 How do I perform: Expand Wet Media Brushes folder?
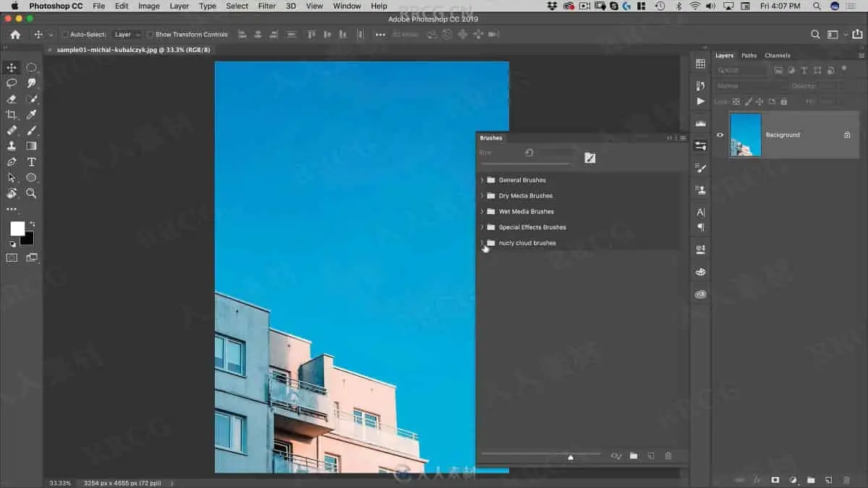pyautogui.click(x=482, y=212)
